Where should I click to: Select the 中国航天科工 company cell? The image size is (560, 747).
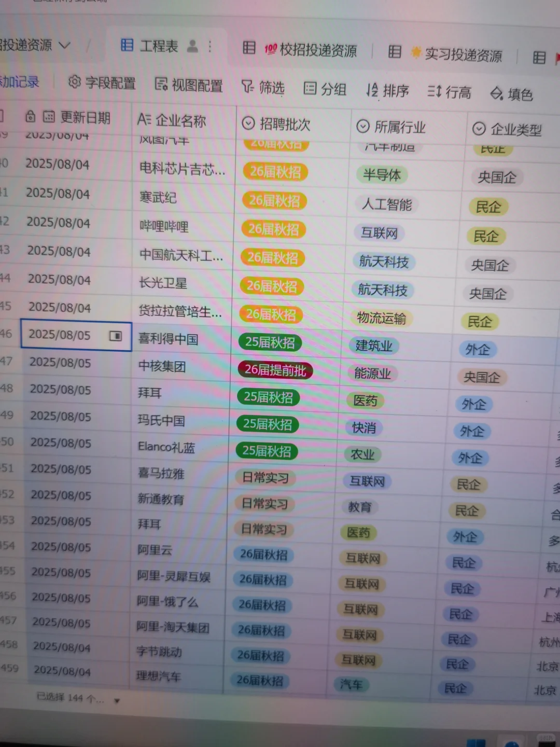(181, 255)
